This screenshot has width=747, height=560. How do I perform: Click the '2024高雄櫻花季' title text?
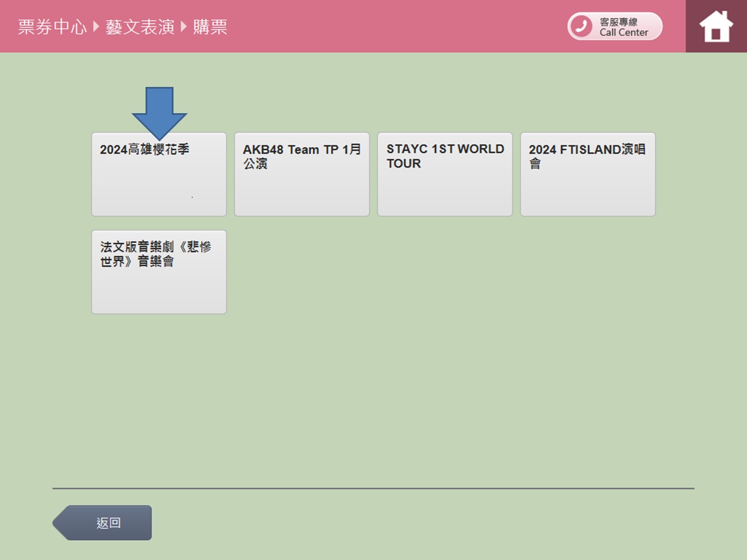[x=144, y=149]
